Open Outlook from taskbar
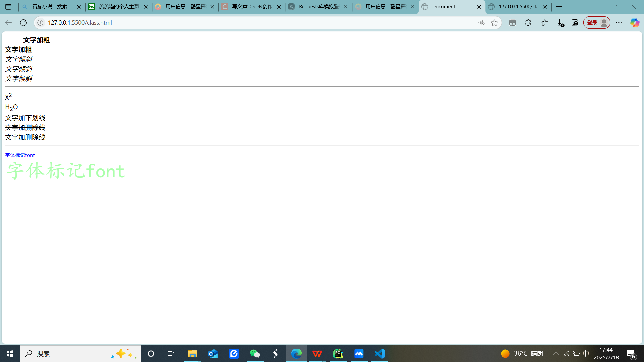The width and height of the screenshot is (644, 362). coord(213,354)
